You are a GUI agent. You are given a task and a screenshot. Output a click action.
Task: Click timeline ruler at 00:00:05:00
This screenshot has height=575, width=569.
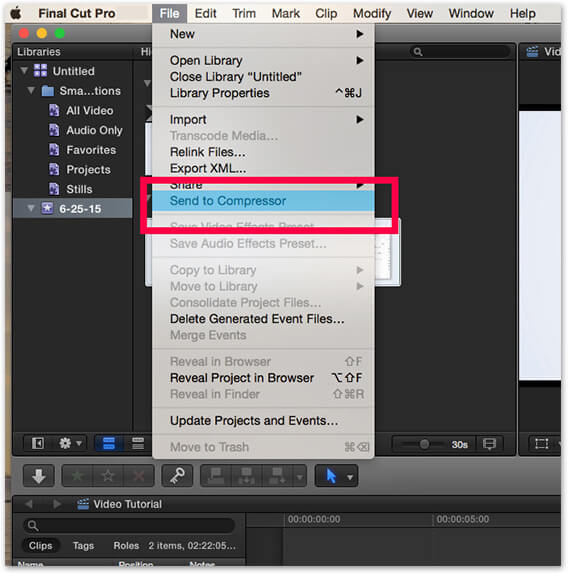[x=463, y=519]
